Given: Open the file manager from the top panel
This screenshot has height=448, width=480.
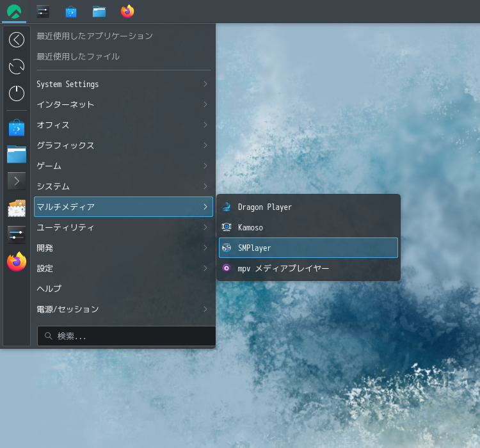Looking at the screenshot, I should [x=99, y=12].
